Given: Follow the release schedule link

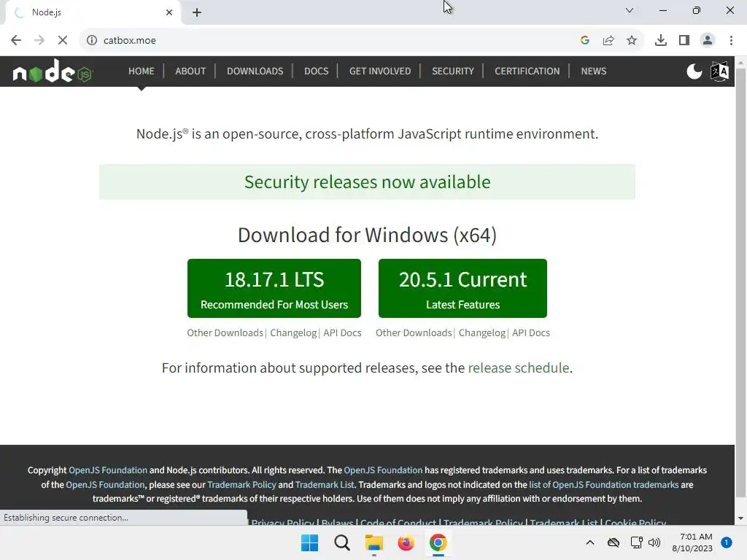Looking at the screenshot, I should [x=519, y=368].
